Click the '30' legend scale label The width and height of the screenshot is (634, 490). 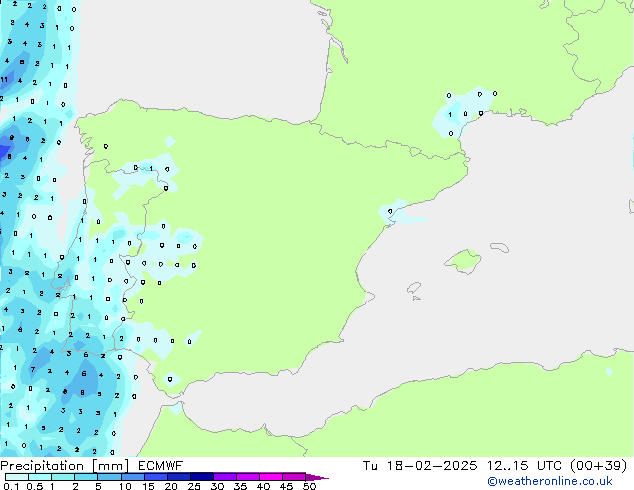pos(217,486)
